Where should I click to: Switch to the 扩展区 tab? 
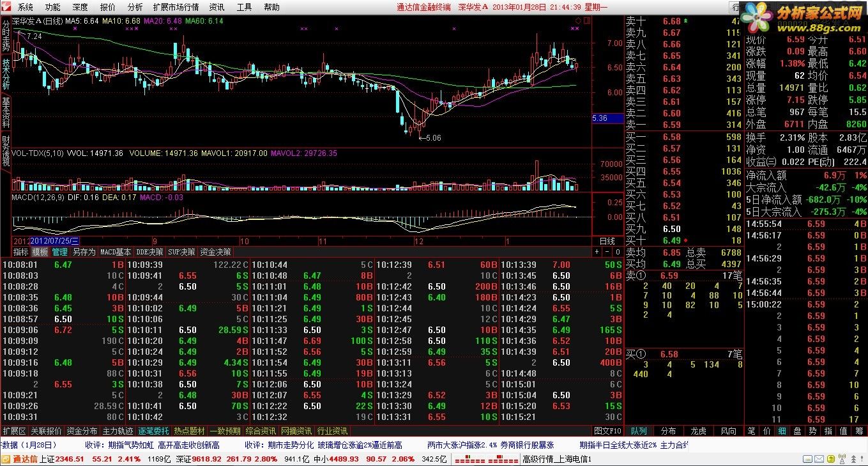tap(14, 431)
